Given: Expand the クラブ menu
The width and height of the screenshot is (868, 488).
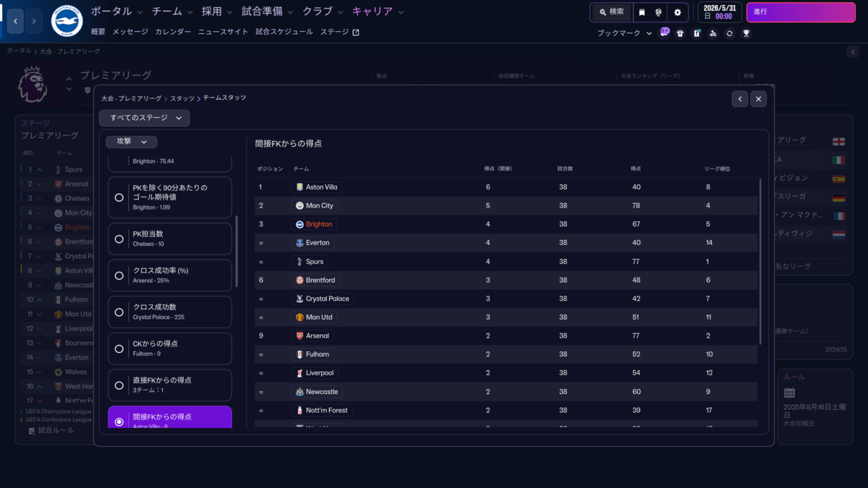Looking at the screenshot, I should (x=323, y=12).
